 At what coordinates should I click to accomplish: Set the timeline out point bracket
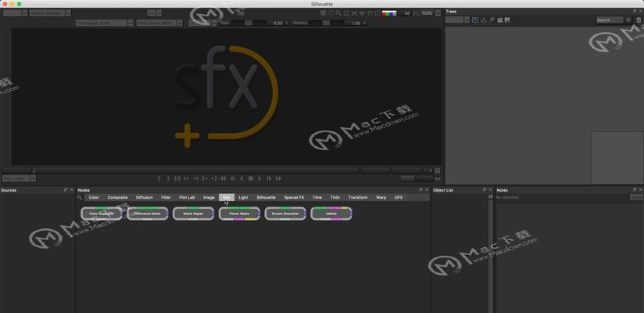tap(168, 178)
